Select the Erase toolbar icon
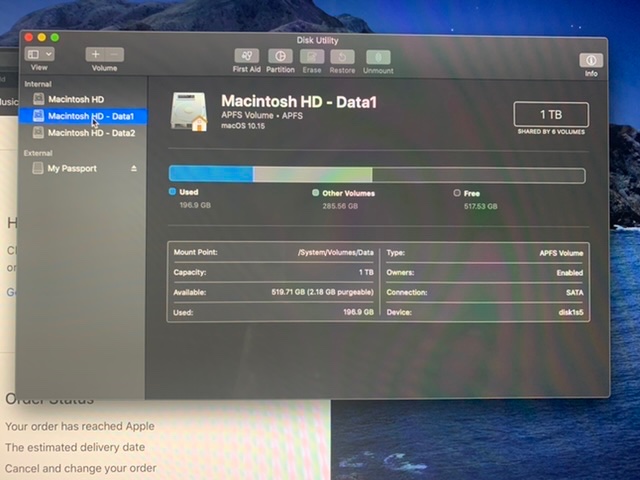 312,56
